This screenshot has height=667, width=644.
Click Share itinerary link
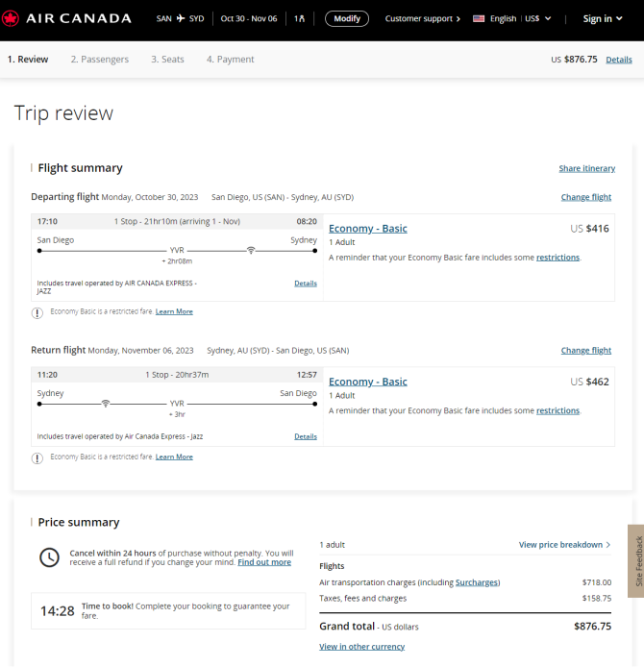tap(587, 168)
